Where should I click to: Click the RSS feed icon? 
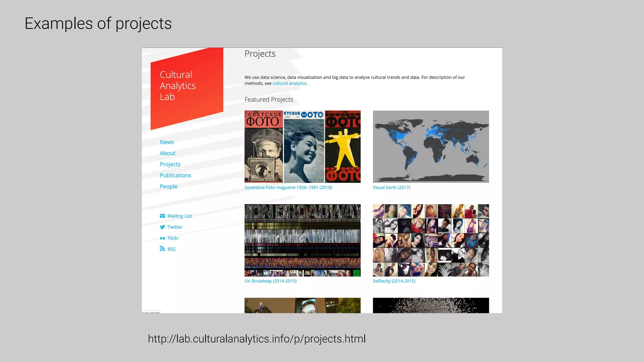(x=162, y=249)
